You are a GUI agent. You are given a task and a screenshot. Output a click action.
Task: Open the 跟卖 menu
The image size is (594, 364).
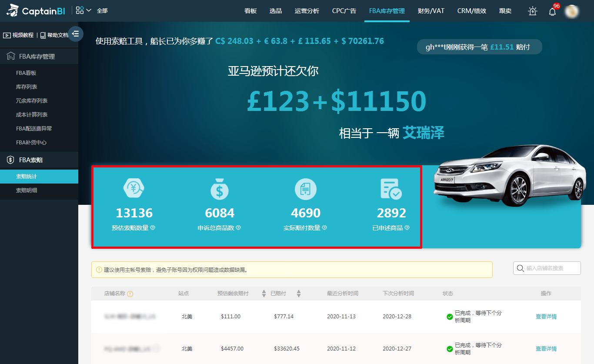tap(505, 11)
